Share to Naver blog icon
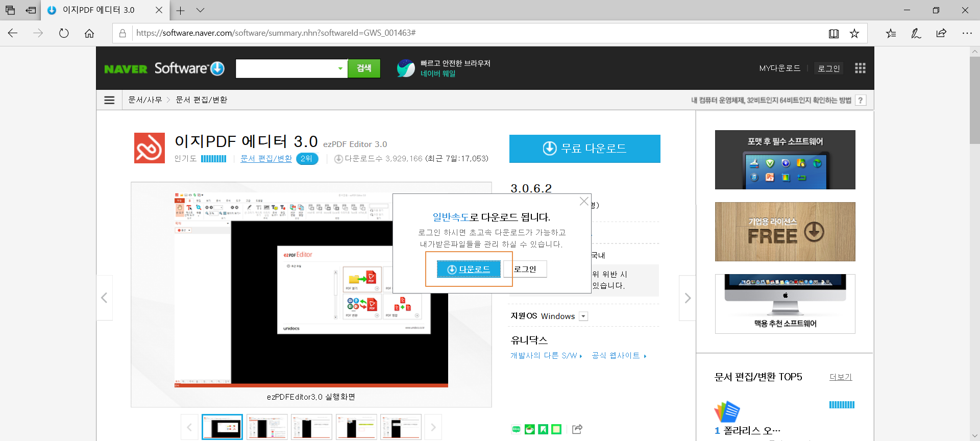The height and width of the screenshot is (441, 980). click(x=516, y=429)
